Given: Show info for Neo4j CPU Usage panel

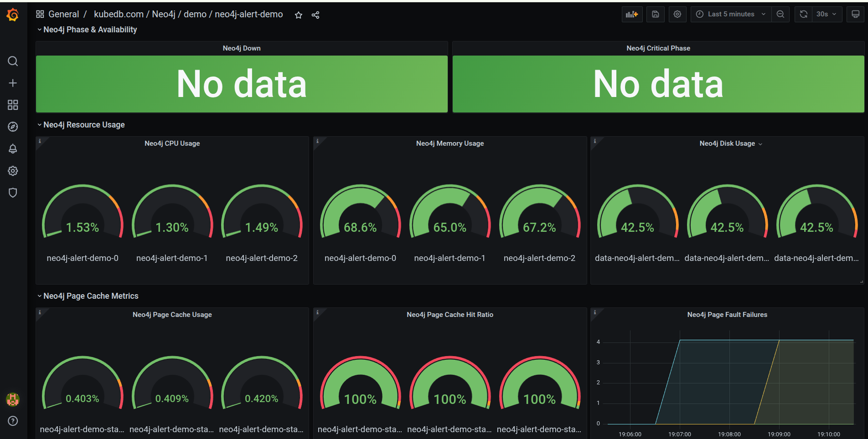Looking at the screenshot, I should (x=40, y=141).
